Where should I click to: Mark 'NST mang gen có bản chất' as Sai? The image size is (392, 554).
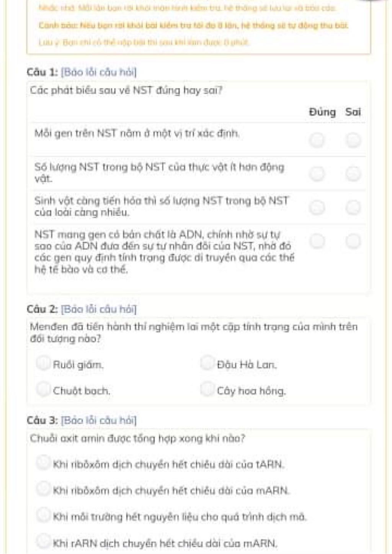(353, 241)
